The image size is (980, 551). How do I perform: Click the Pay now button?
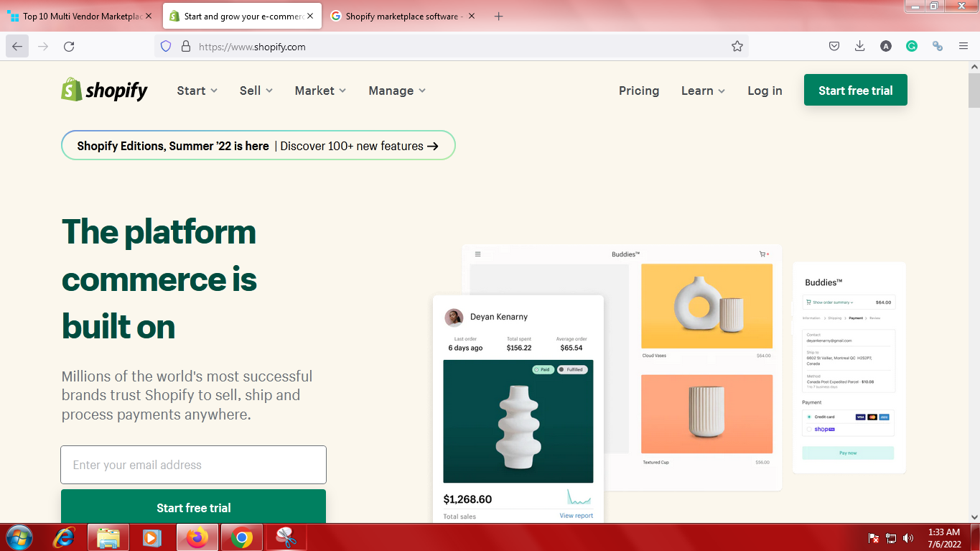click(848, 453)
